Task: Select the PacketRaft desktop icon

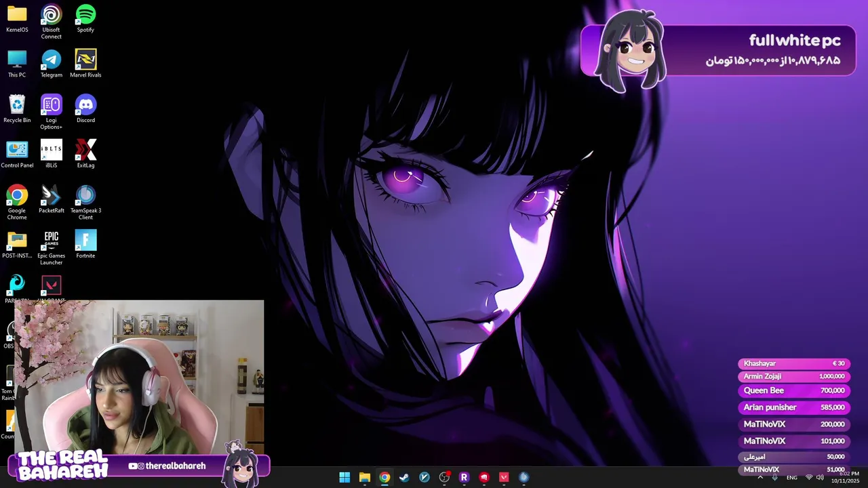Action: coord(52,199)
